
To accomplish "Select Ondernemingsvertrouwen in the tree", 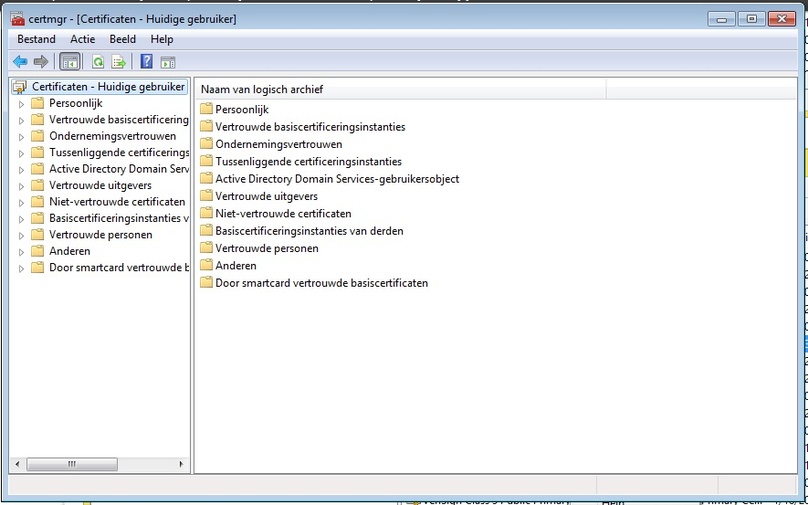I will tap(112, 136).
